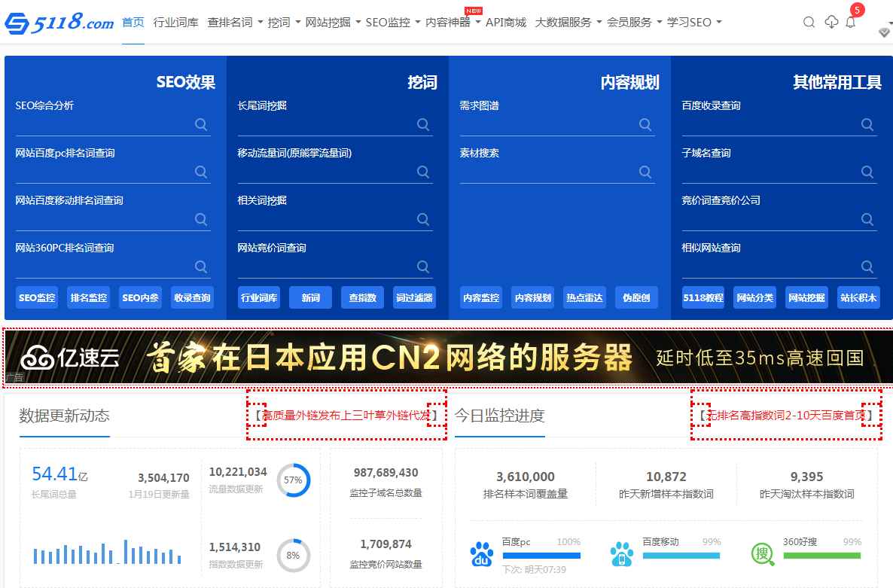Click the search magnifier icon in header

809,23
